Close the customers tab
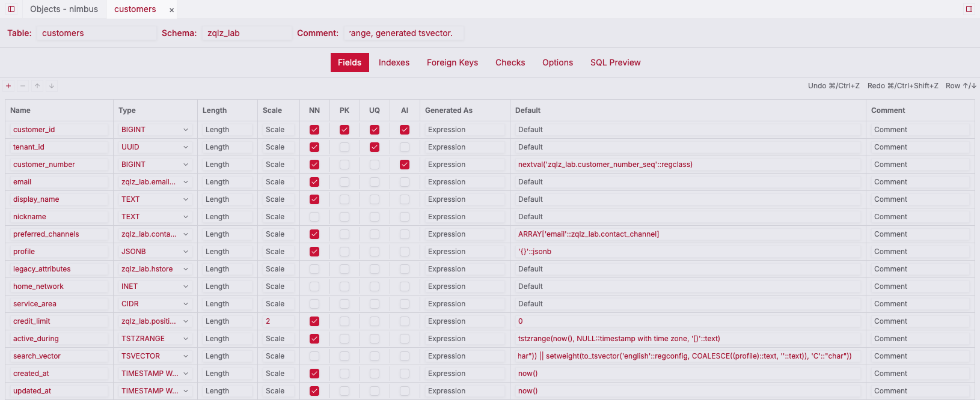This screenshot has height=400, width=980. pyautogui.click(x=172, y=10)
